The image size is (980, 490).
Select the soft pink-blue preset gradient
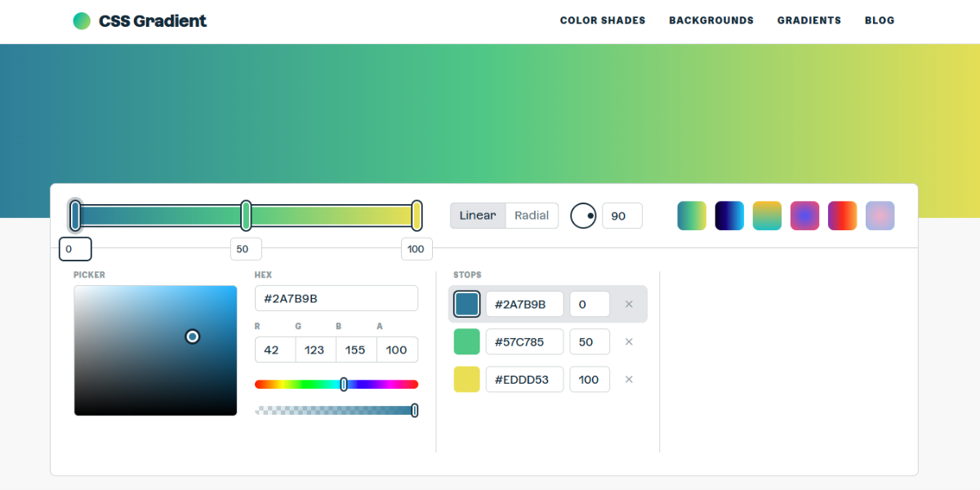pos(880,215)
